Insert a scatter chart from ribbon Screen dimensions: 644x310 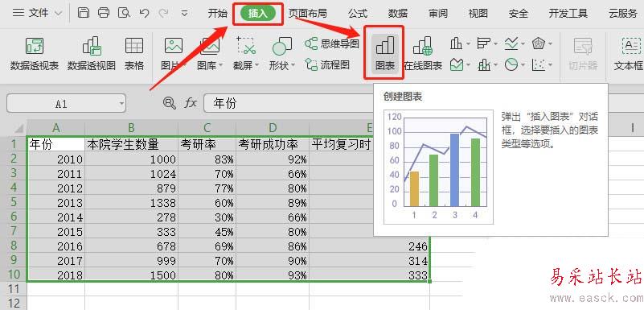point(539,64)
